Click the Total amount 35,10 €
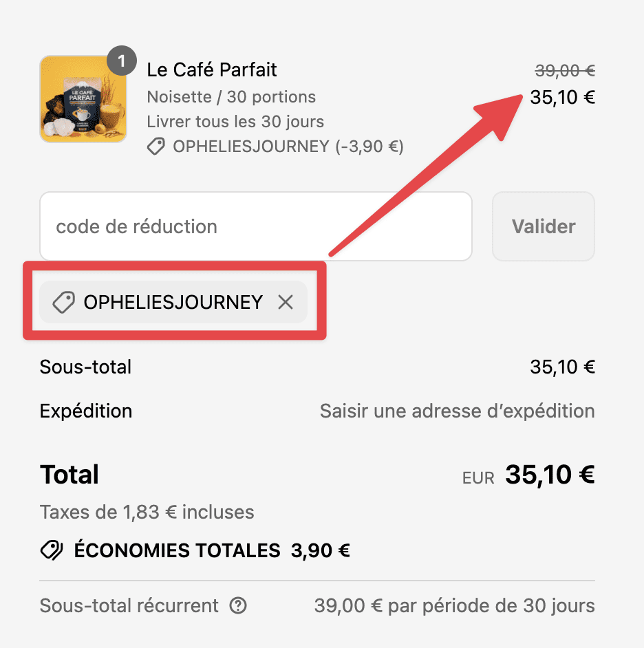 coord(550,475)
